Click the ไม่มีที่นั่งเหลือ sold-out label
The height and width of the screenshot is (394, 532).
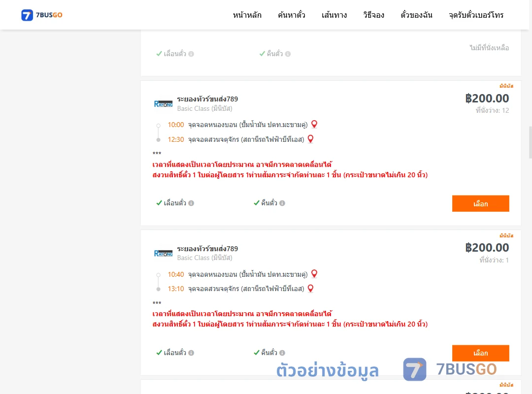pyautogui.click(x=489, y=48)
